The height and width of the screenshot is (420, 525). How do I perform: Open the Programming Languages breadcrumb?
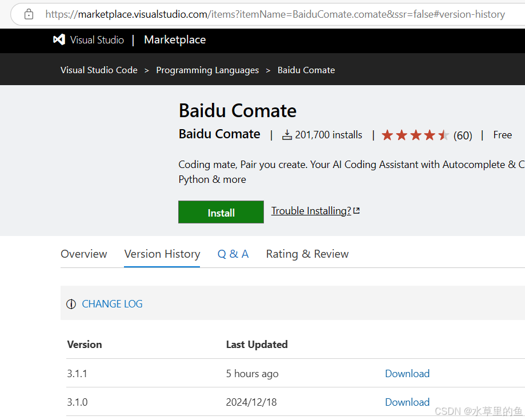(207, 70)
